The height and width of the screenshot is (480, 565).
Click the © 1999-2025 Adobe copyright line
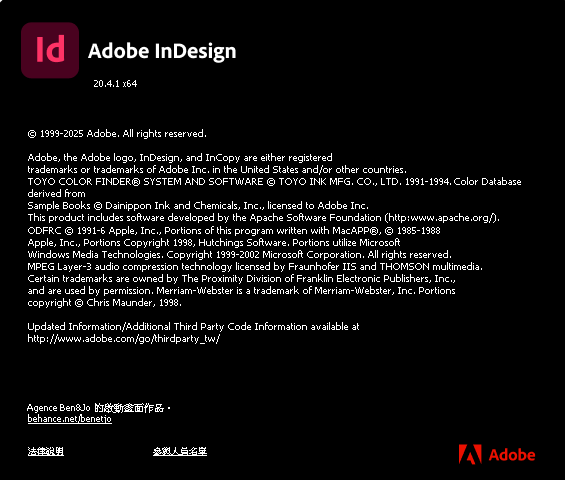117,134
